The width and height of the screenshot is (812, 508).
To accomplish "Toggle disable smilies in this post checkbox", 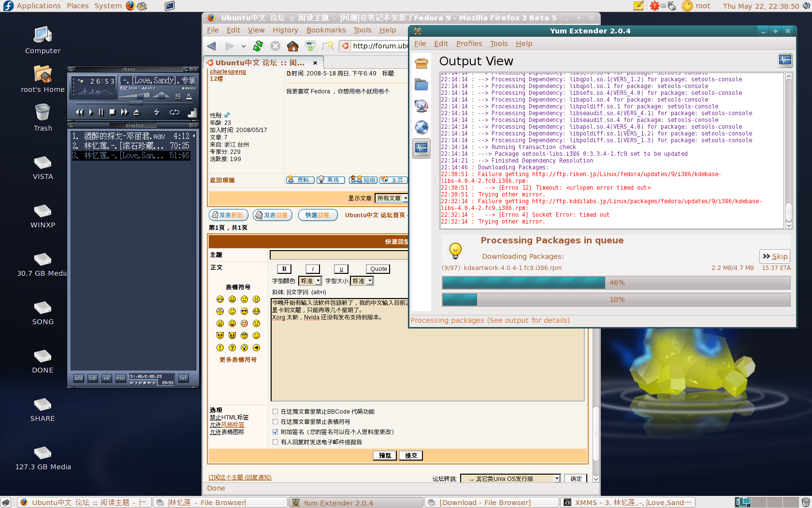I will click(x=275, y=422).
